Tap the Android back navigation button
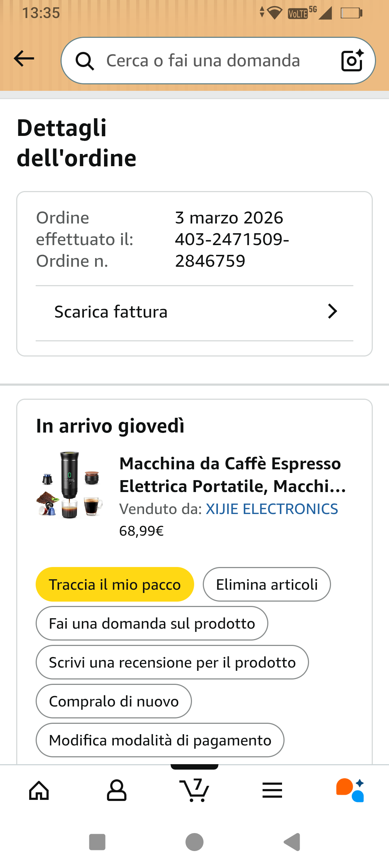Viewport: 389px width, 868px height. [292, 842]
